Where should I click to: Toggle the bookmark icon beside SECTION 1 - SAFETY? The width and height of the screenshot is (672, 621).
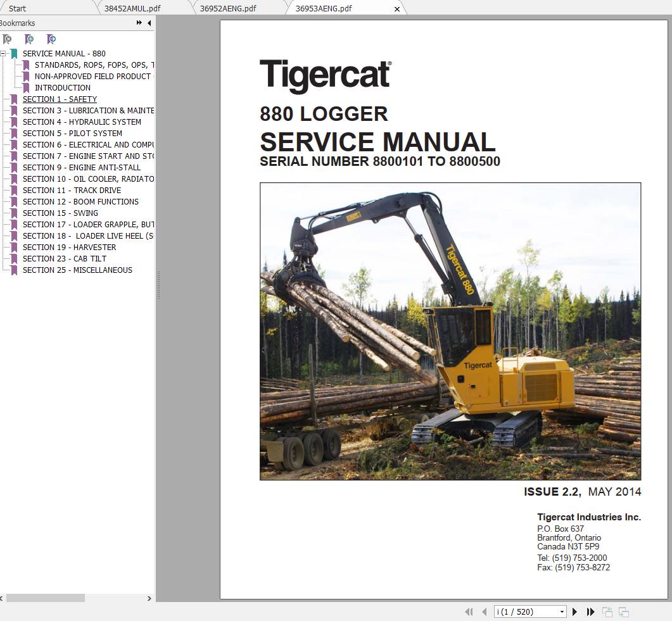tap(14, 99)
